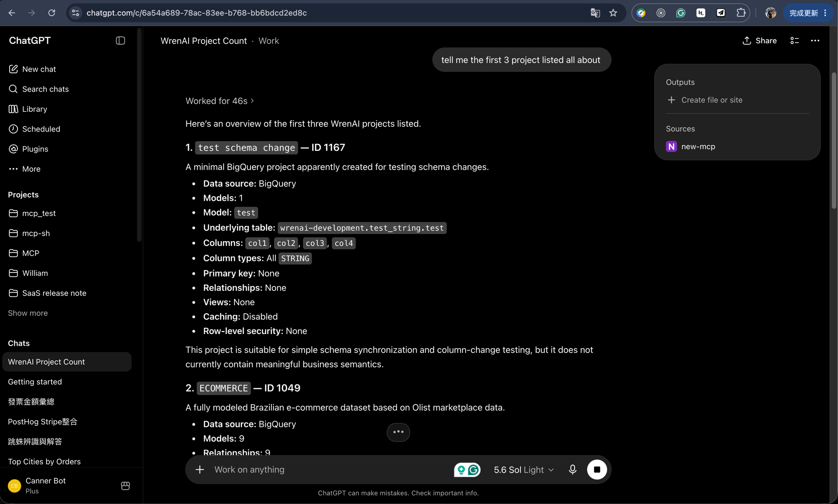Open the Grammarly widget in the composer
Viewport: 838px width, 504px height.
(x=467, y=470)
